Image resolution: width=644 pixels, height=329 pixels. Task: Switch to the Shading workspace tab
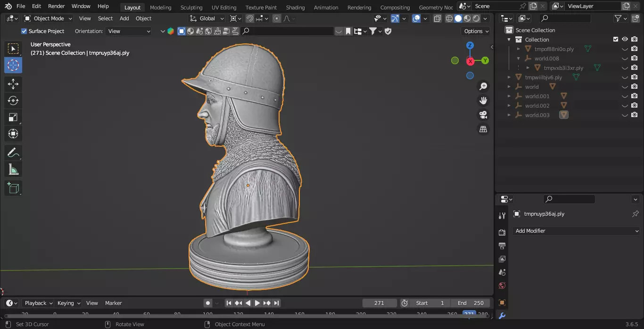point(295,8)
